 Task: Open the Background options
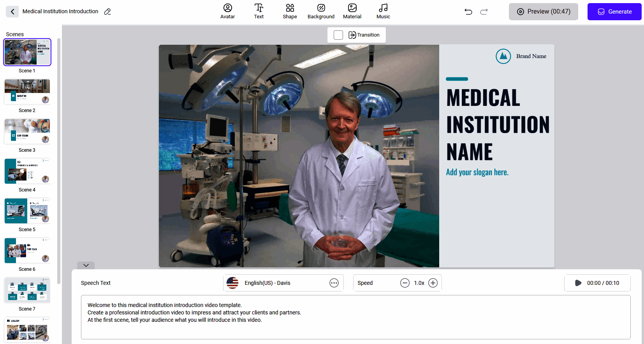[321, 11]
